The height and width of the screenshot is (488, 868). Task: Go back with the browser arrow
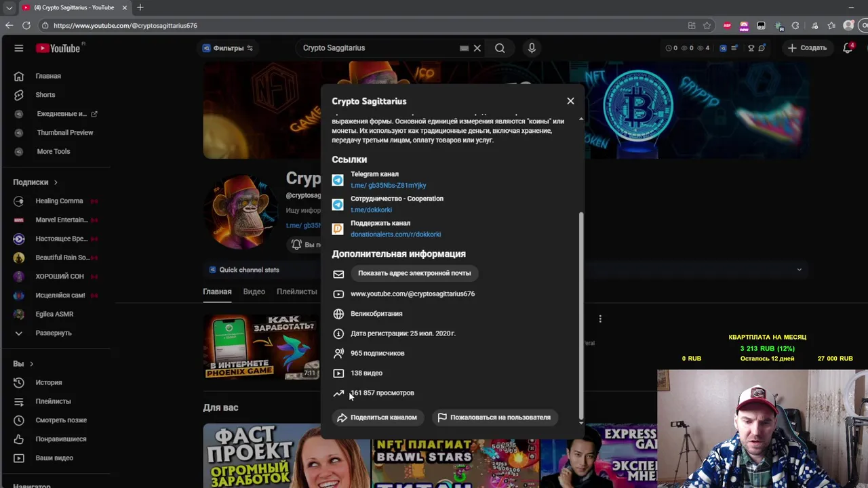9,26
